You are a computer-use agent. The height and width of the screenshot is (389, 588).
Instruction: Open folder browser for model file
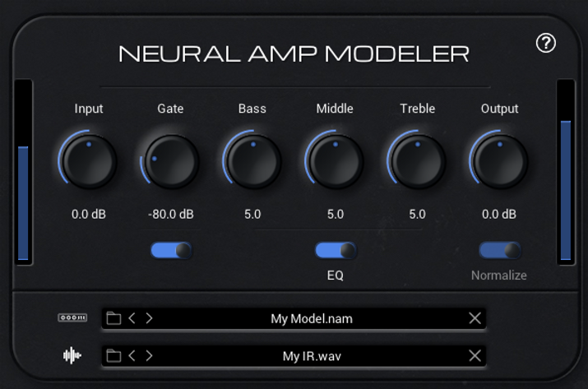pyautogui.click(x=113, y=318)
